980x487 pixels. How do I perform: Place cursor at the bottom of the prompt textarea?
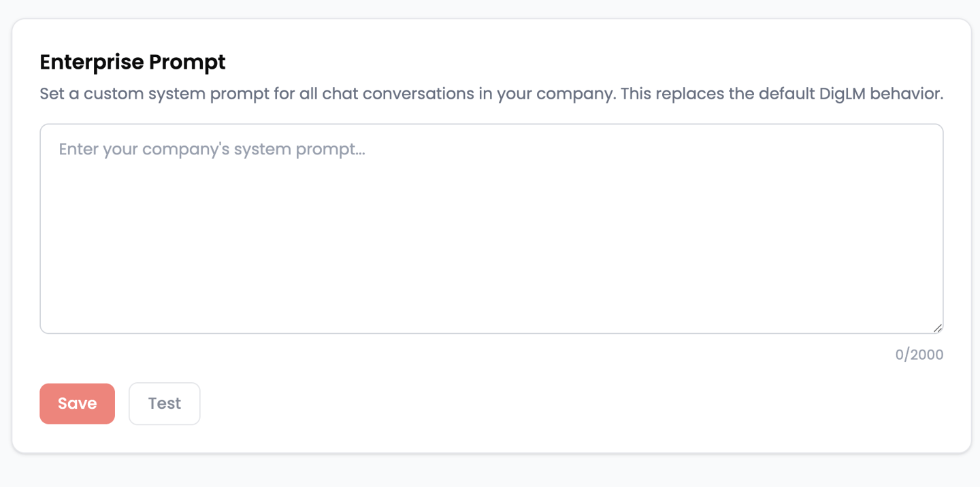[x=491, y=320]
